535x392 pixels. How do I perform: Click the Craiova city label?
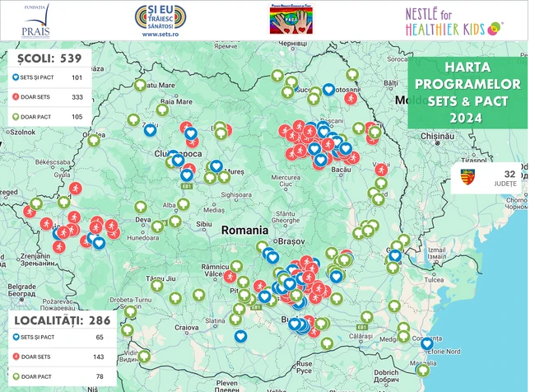(x=187, y=328)
